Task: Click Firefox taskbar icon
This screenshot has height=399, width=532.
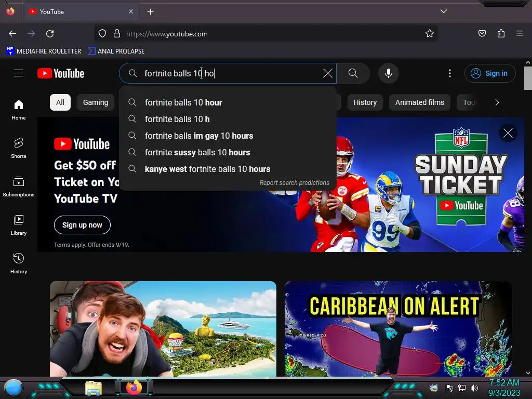Action: [134, 388]
